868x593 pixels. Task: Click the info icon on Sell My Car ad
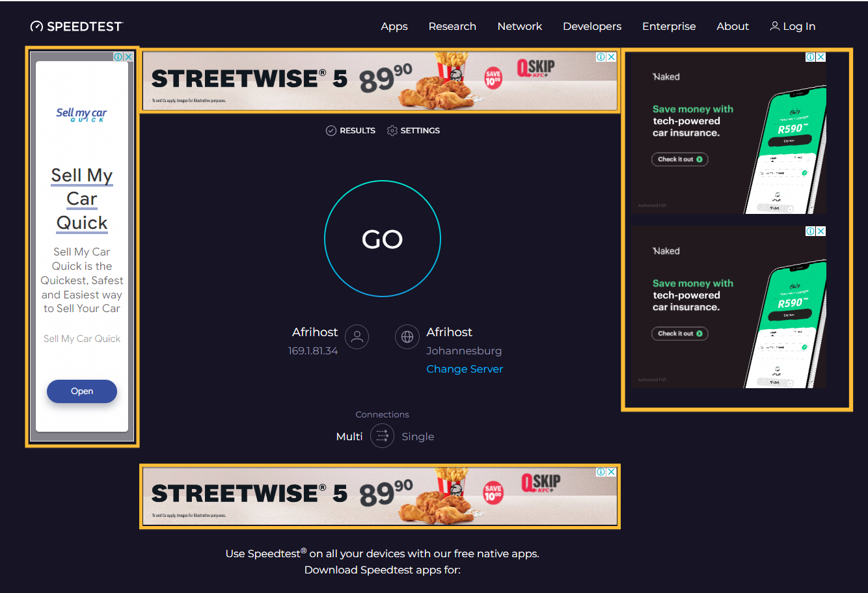(118, 57)
